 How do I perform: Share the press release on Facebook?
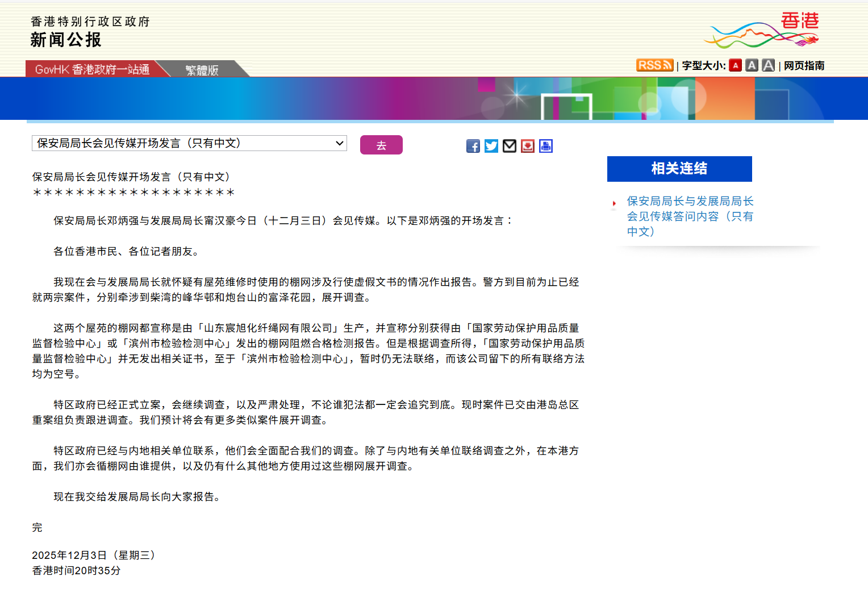pos(473,146)
